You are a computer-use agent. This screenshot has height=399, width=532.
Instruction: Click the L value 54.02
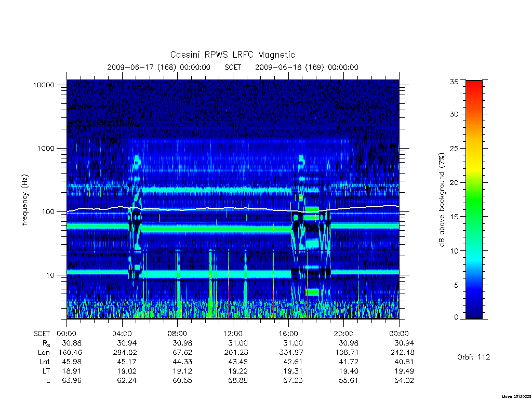point(404,381)
